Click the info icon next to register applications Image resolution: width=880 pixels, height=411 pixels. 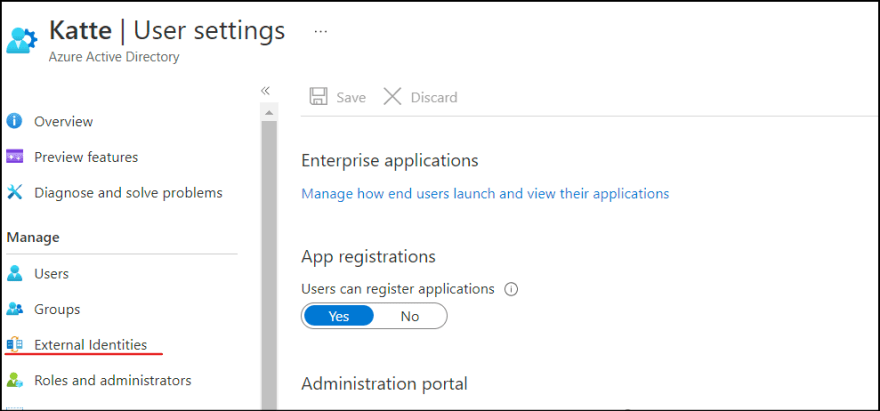click(511, 289)
